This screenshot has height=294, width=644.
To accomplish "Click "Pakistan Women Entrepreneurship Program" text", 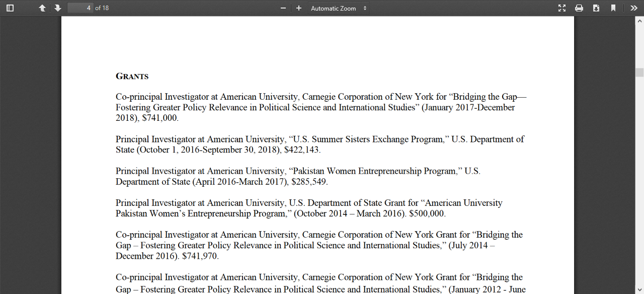I will [375, 171].
